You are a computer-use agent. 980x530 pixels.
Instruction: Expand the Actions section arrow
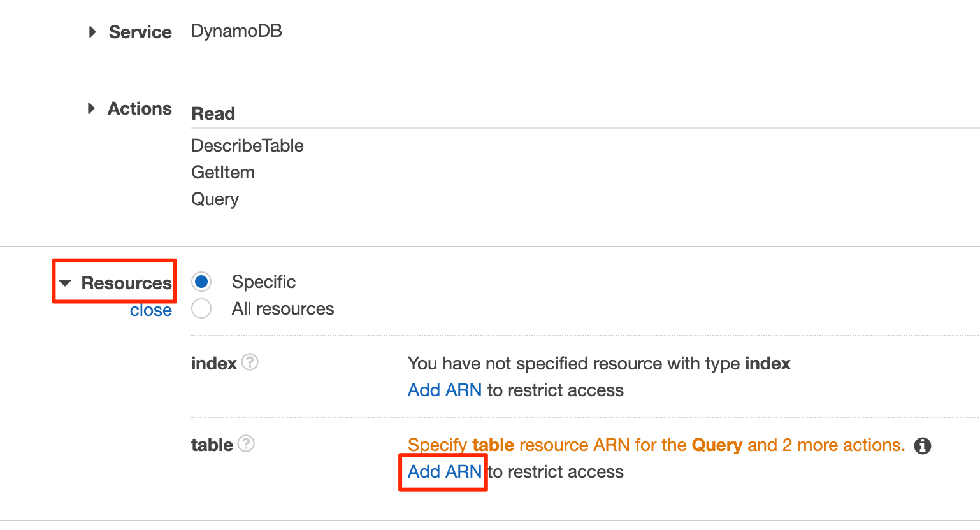pos(91,108)
